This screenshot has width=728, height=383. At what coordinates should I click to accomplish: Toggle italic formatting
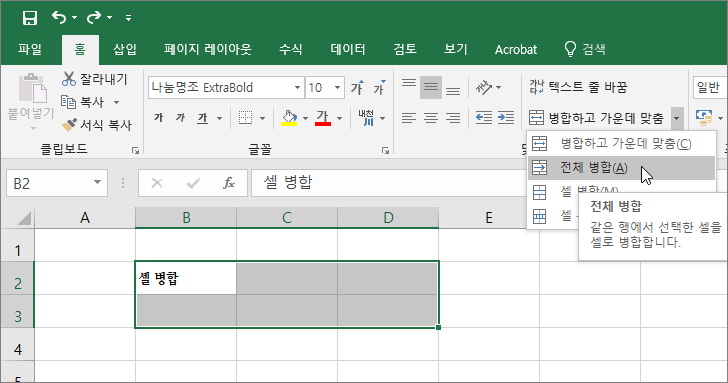pos(180,118)
